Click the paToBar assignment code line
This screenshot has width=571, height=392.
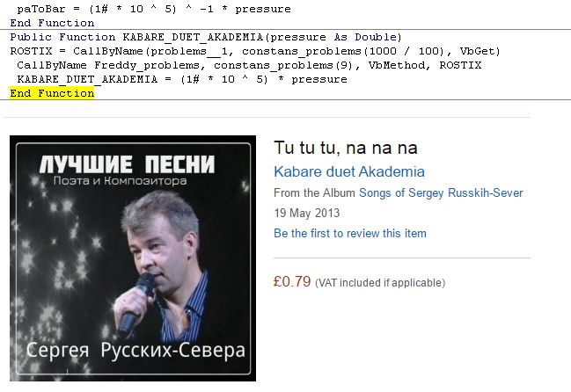pyautogui.click(x=154, y=9)
